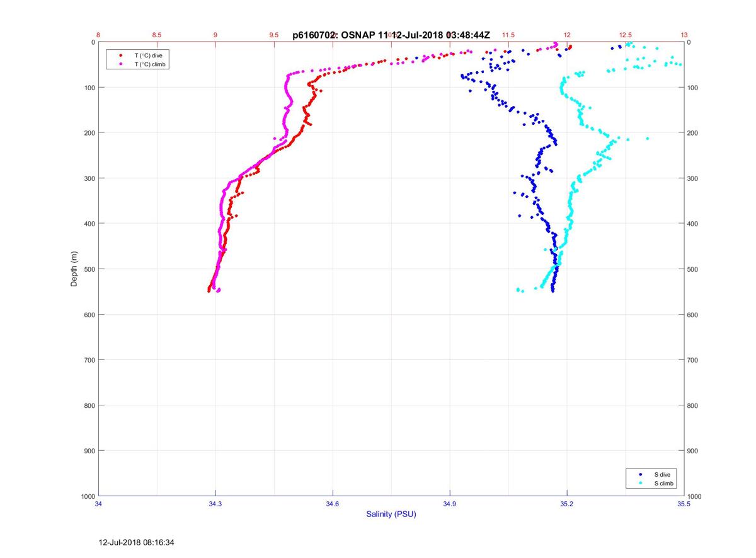Click the red '9.5' temperature tick label
Viewport: 756px width, 558px height.
click(x=274, y=35)
